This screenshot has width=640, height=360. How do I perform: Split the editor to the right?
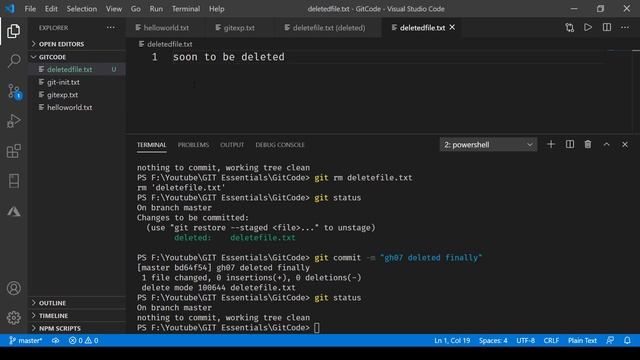click(607, 27)
